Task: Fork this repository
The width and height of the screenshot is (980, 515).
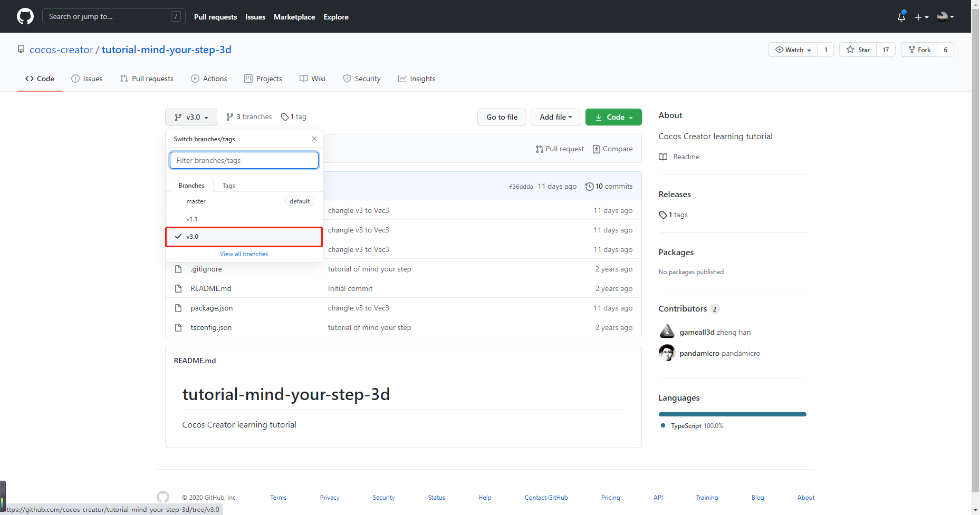Action: point(919,50)
